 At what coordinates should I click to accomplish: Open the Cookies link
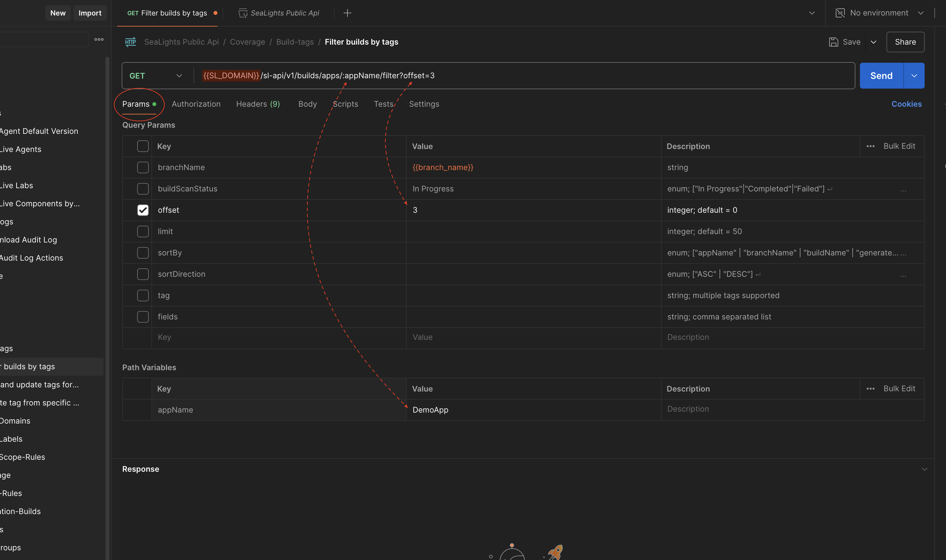coord(906,104)
